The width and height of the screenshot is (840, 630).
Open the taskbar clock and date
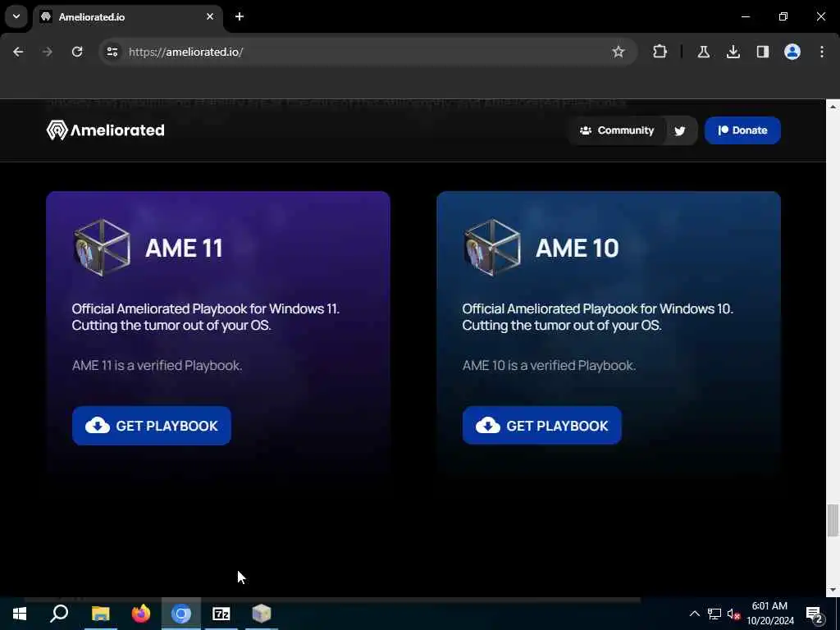(x=769, y=614)
